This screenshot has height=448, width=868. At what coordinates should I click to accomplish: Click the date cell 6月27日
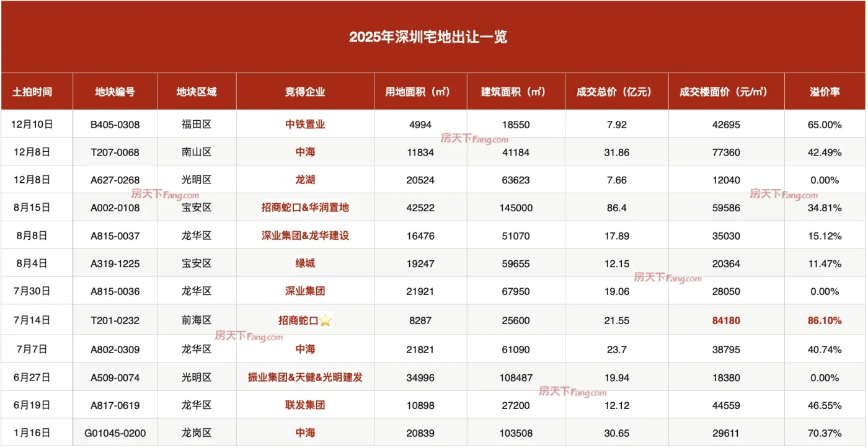32,377
